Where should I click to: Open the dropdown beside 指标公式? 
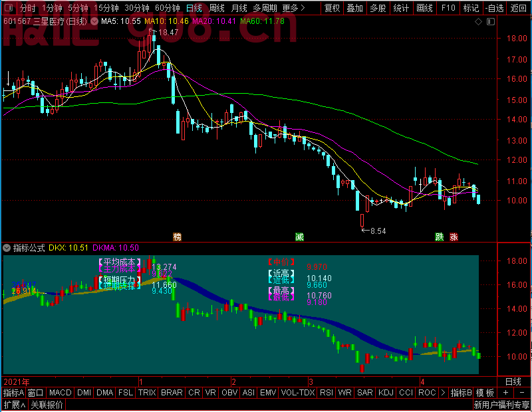point(7,248)
